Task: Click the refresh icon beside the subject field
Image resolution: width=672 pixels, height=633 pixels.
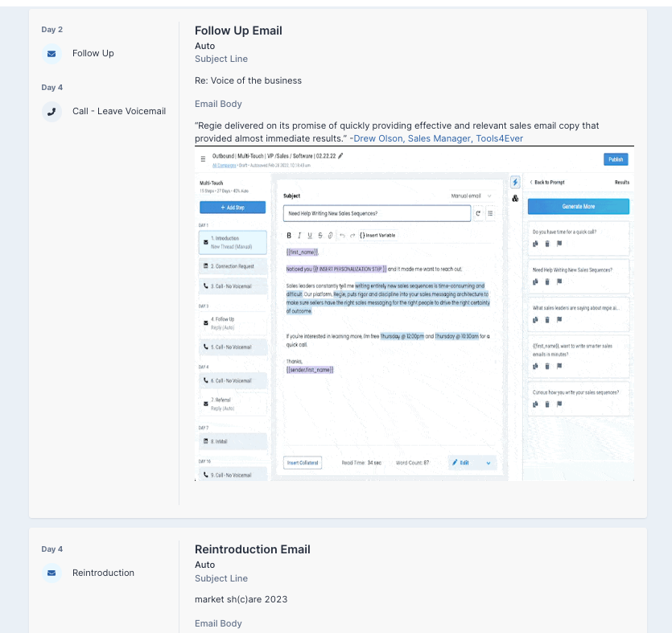Action: click(x=478, y=213)
